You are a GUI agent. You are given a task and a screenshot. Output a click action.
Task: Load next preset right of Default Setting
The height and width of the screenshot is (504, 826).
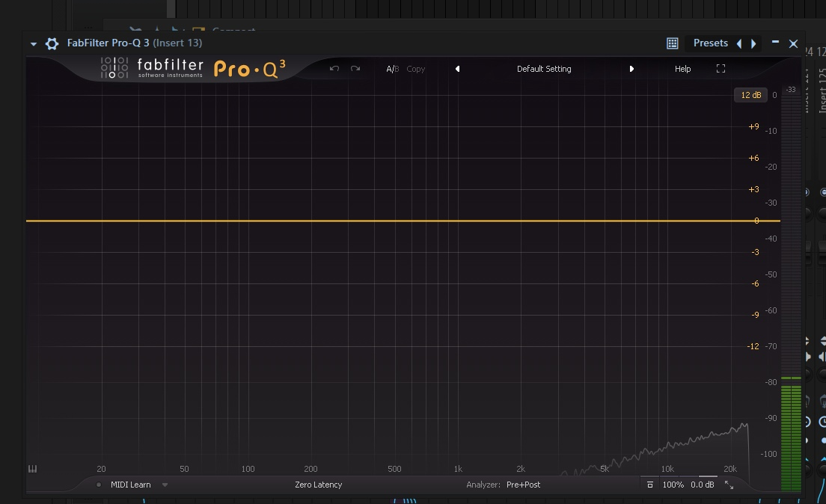[x=631, y=69]
